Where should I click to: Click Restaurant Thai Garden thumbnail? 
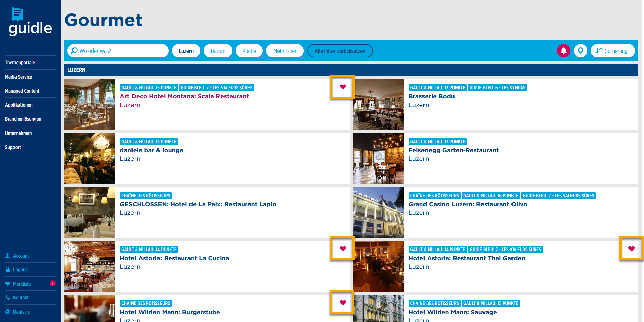click(378, 266)
